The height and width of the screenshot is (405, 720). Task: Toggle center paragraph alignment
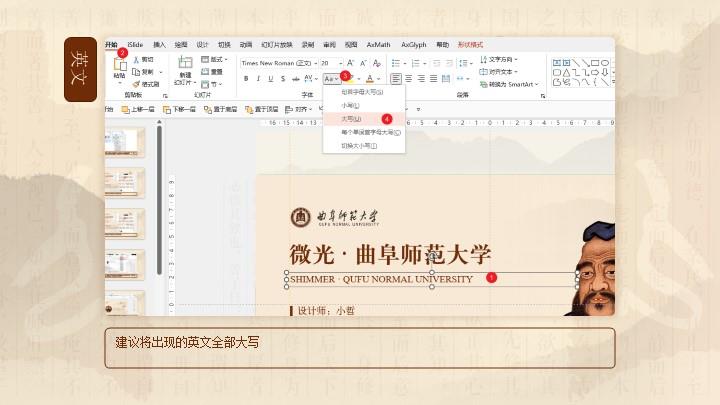tap(409, 79)
